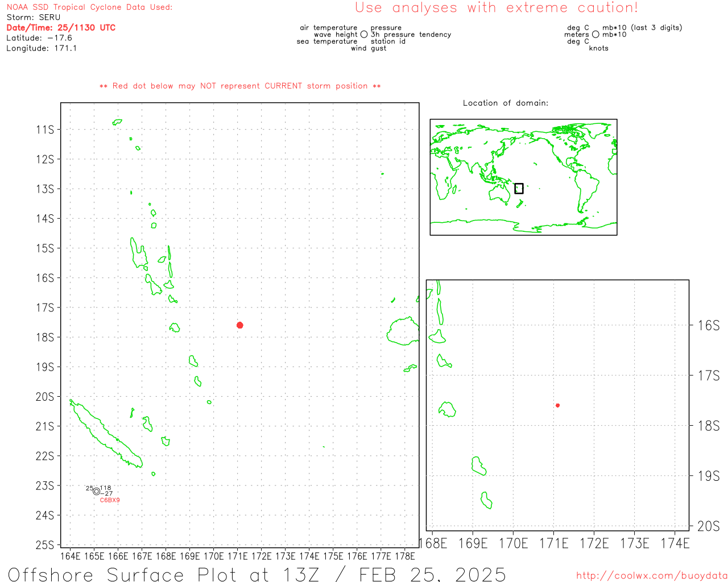Click the world overview map thumbnail
Viewport: 728px width, 582px height.
(x=523, y=177)
